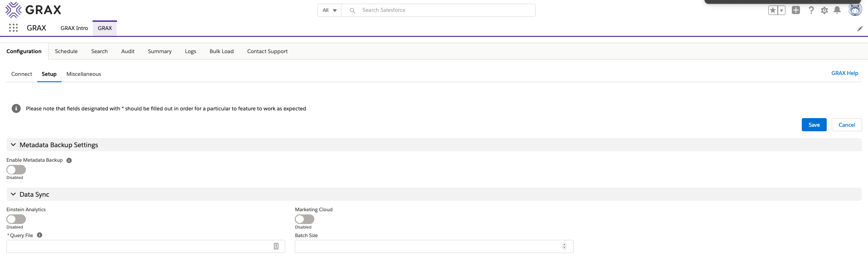Click the Query File input field

146,246
